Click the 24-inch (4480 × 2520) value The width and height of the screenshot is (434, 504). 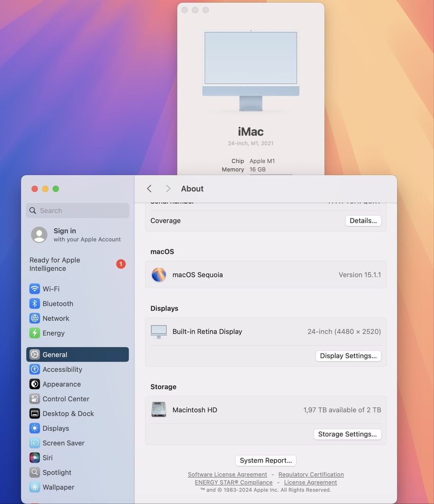pyautogui.click(x=344, y=332)
